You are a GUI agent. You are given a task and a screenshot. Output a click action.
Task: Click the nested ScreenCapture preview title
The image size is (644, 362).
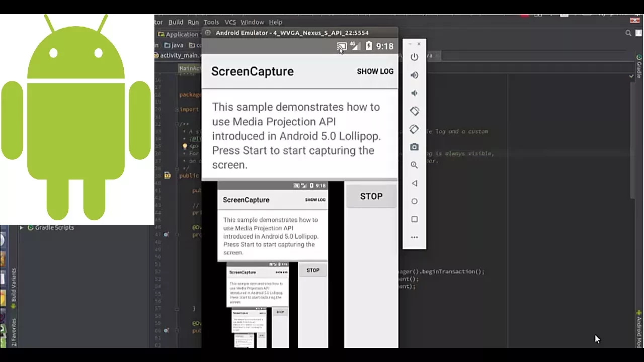pos(246,200)
